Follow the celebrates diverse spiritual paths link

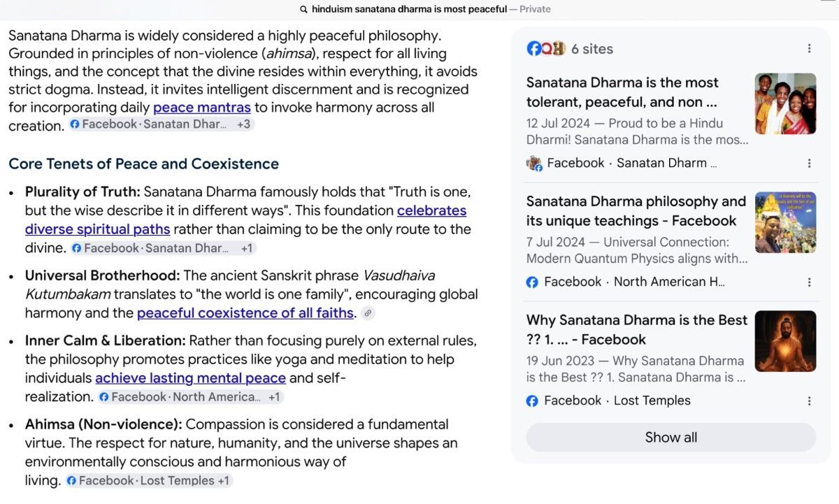coord(245,220)
